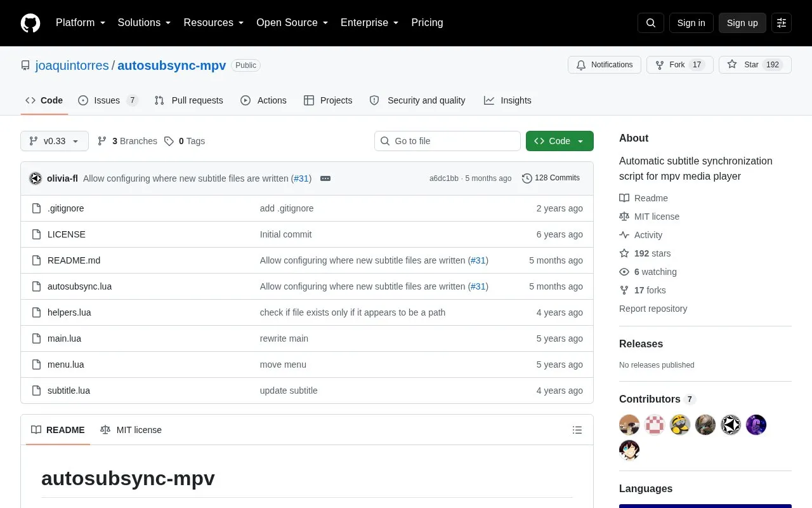Open MIT license link in About
Image resolution: width=812 pixels, height=508 pixels.
[x=649, y=217]
